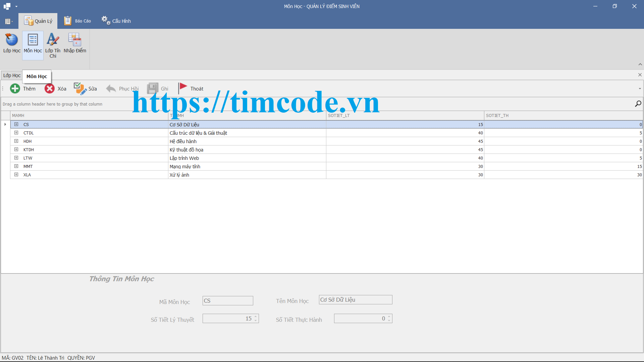The width and height of the screenshot is (644, 362).
Task: Open Nhập Điểm ribbon icon
Action: [75, 44]
